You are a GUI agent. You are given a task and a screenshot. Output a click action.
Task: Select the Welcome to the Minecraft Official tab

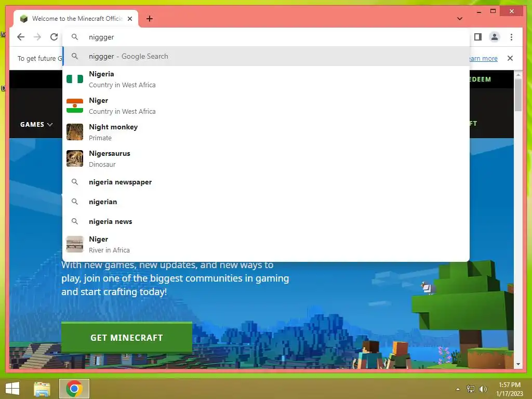pos(76,19)
